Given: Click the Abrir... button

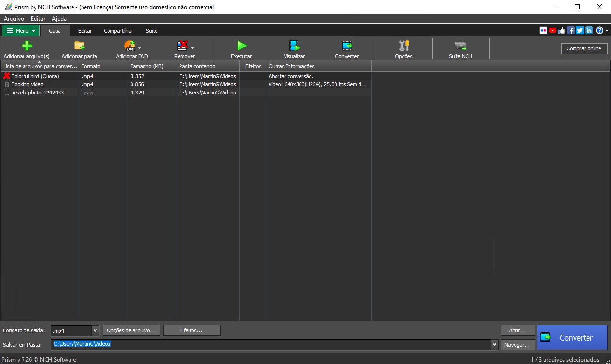Looking at the screenshot, I should pos(517,330).
